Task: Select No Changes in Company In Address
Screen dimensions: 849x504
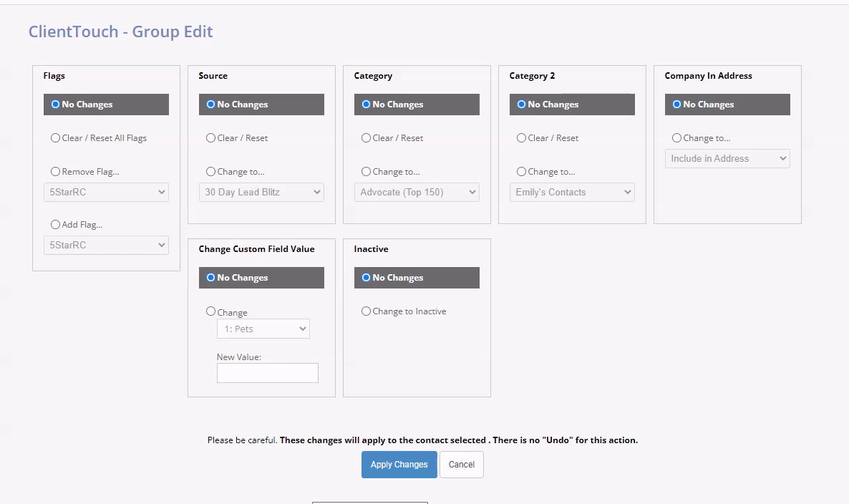Action: coord(676,105)
